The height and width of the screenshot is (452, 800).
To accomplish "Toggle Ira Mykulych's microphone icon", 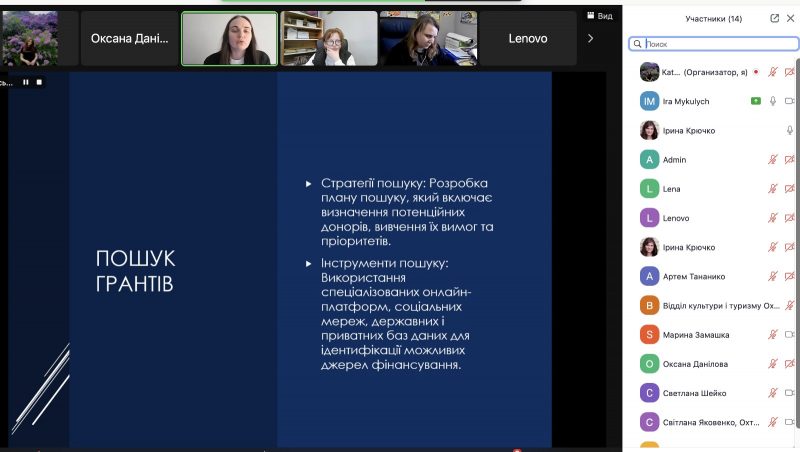I will tap(773, 101).
